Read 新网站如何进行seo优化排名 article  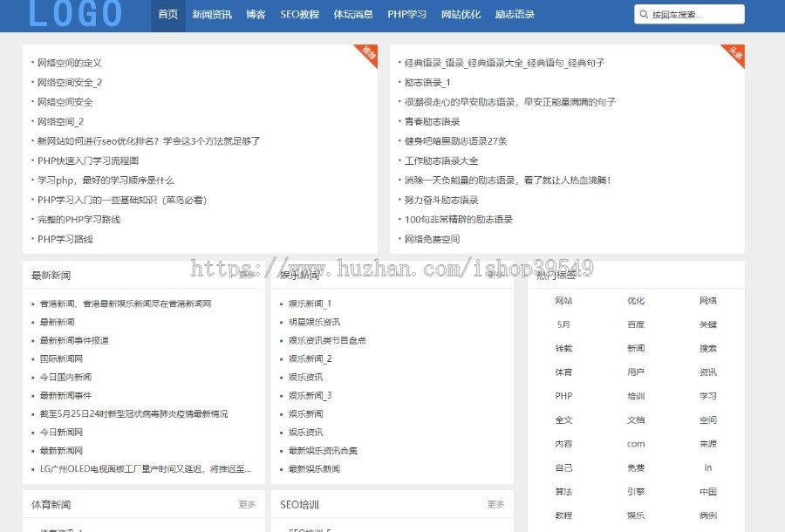click(148, 141)
